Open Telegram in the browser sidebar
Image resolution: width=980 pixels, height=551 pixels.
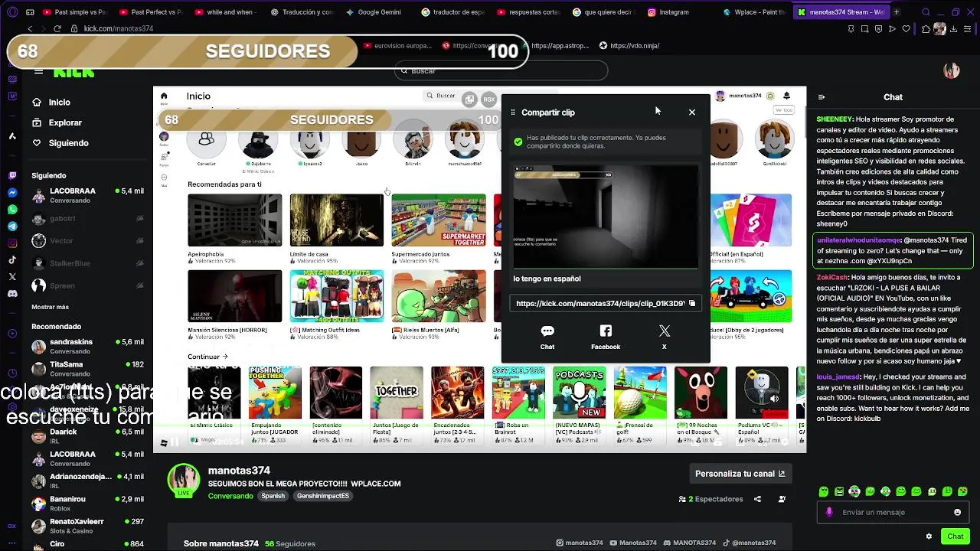tap(12, 227)
